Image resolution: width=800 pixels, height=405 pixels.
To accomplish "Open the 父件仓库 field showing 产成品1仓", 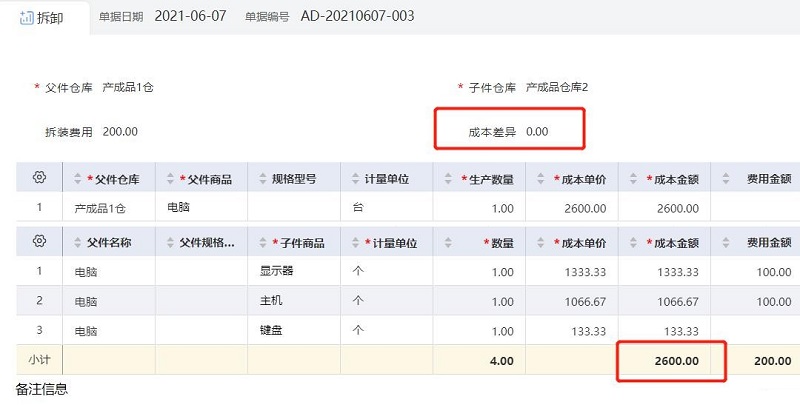I will [127, 88].
